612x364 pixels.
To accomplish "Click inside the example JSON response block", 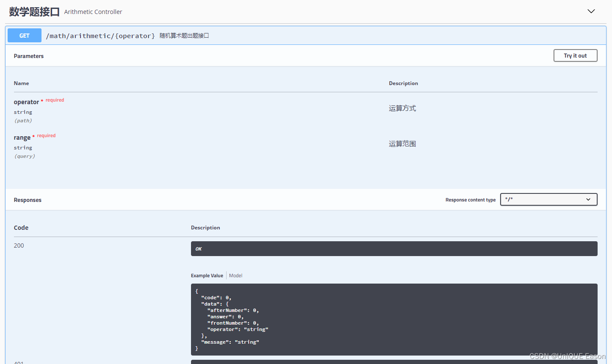I will pyautogui.click(x=394, y=320).
